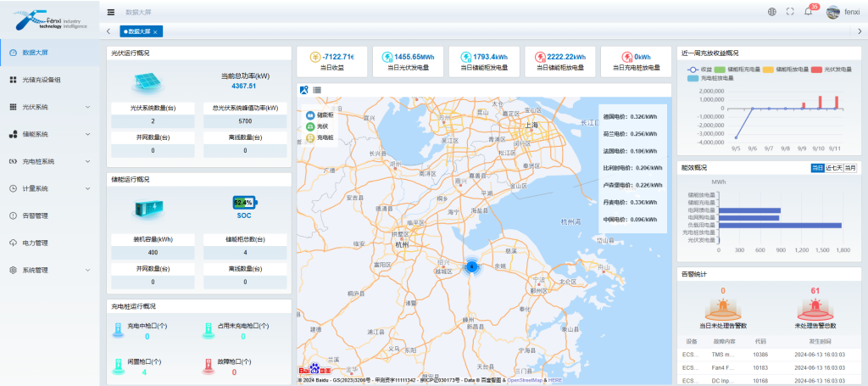This screenshot has height=386, width=868.
Task: Show 近七天 energy efficiency data
Action: 834,168
